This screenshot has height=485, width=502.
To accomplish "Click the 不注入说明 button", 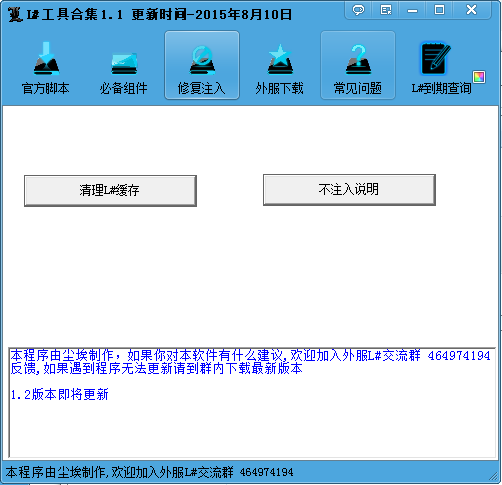I will coord(349,190).
